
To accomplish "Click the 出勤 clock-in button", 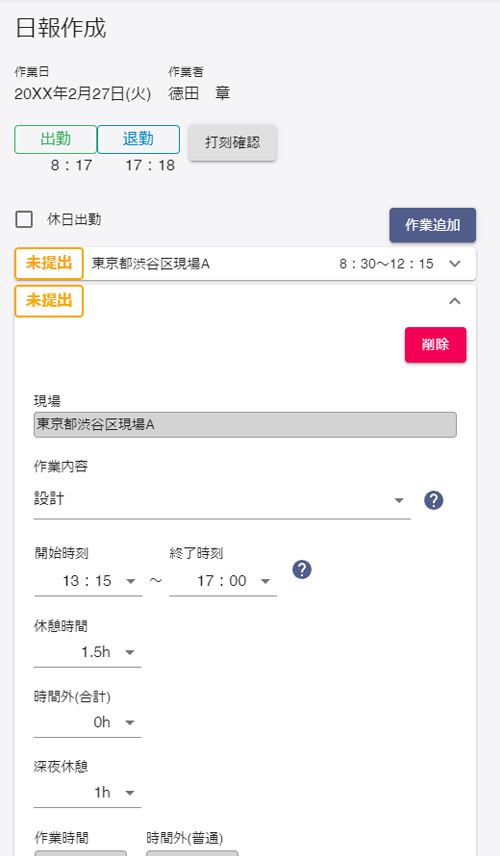I will [56, 139].
